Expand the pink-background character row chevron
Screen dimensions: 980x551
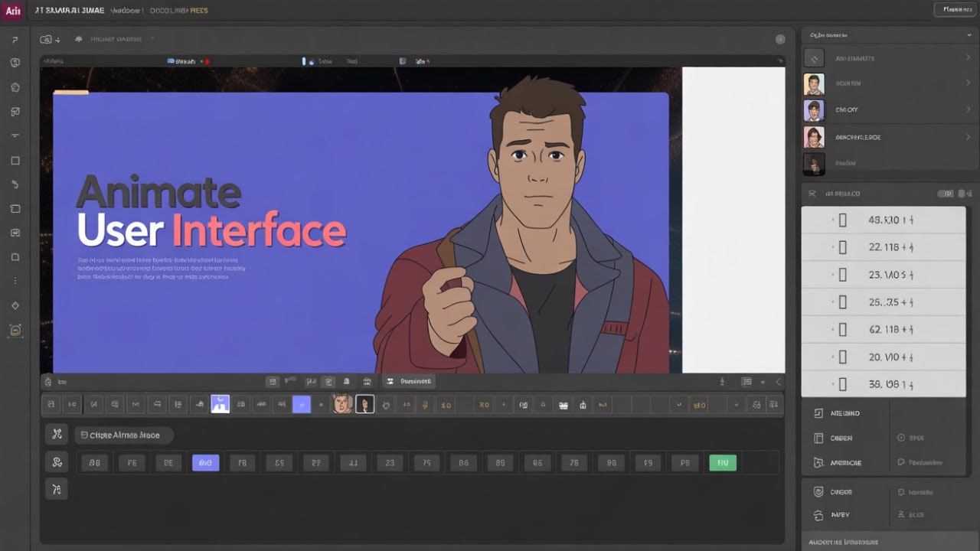coord(969,137)
